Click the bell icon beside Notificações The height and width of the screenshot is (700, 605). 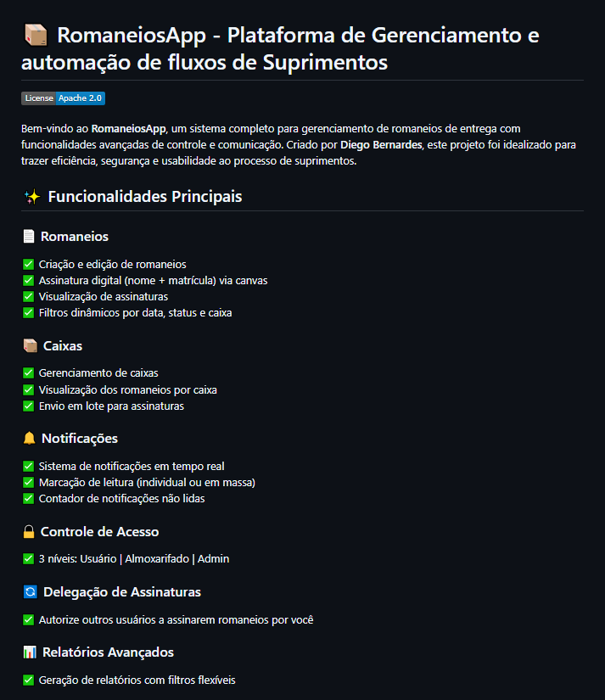click(x=30, y=439)
